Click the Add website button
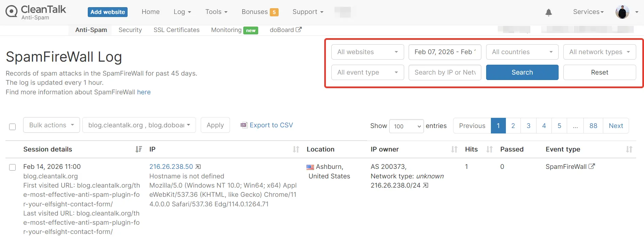Viewport: 644px width, 238px height. tap(108, 12)
